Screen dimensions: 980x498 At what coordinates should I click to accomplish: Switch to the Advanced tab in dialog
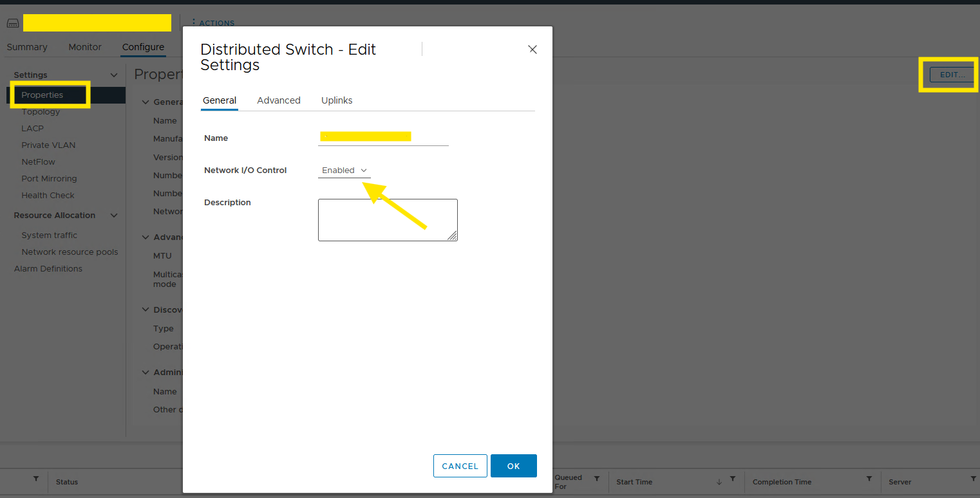coord(279,100)
